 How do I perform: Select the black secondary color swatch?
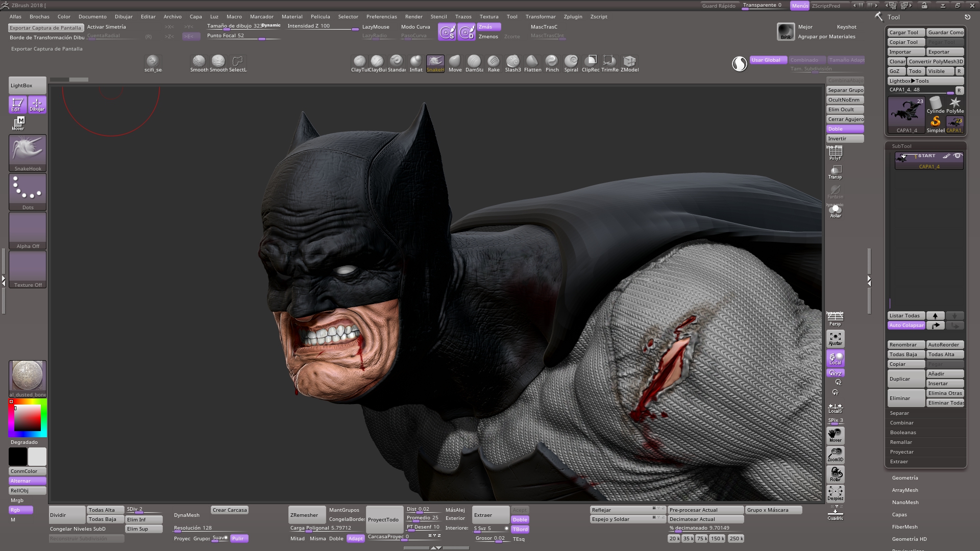click(x=18, y=457)
